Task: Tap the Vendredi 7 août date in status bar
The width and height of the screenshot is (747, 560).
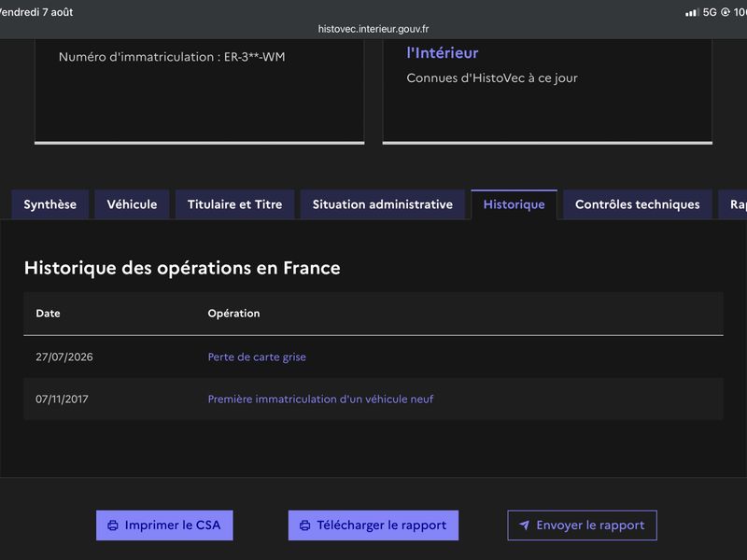Action: pos(36,12)
